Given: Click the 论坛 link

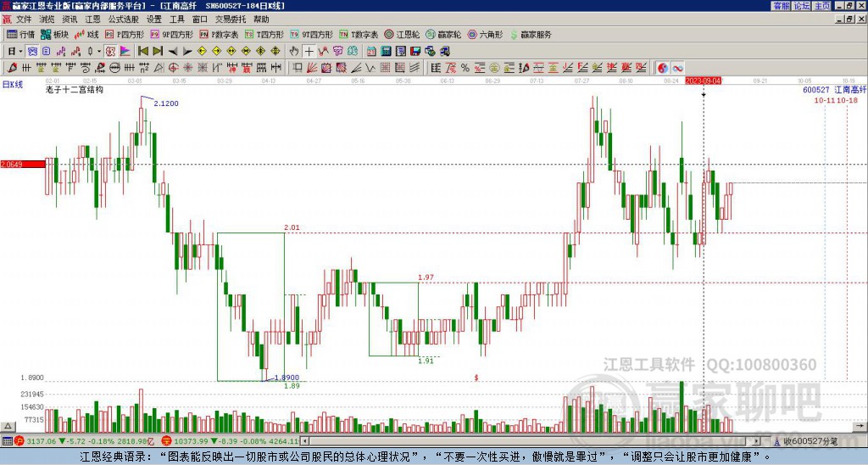Looking at the screenshot, I should pyautogui.click(x=802, y=6).
